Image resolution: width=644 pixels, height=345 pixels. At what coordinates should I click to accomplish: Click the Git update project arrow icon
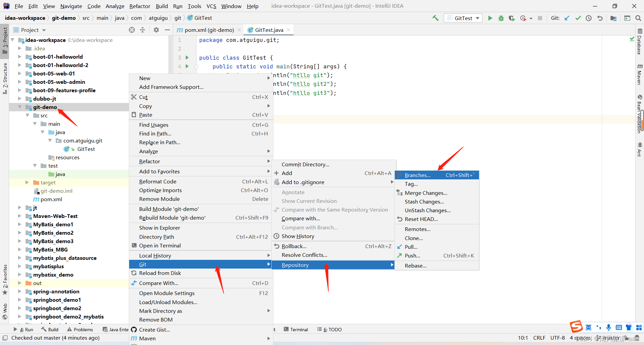[x=567, y=18]
